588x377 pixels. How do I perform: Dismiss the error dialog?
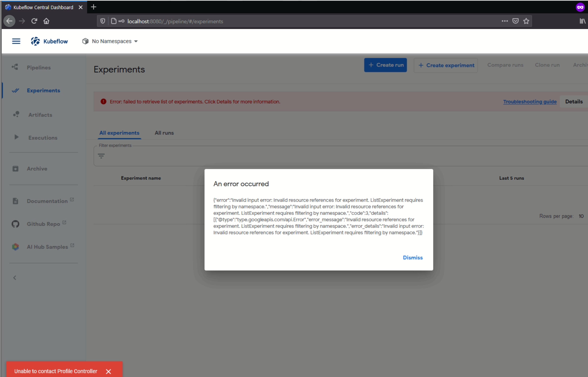tap(413, 258)
